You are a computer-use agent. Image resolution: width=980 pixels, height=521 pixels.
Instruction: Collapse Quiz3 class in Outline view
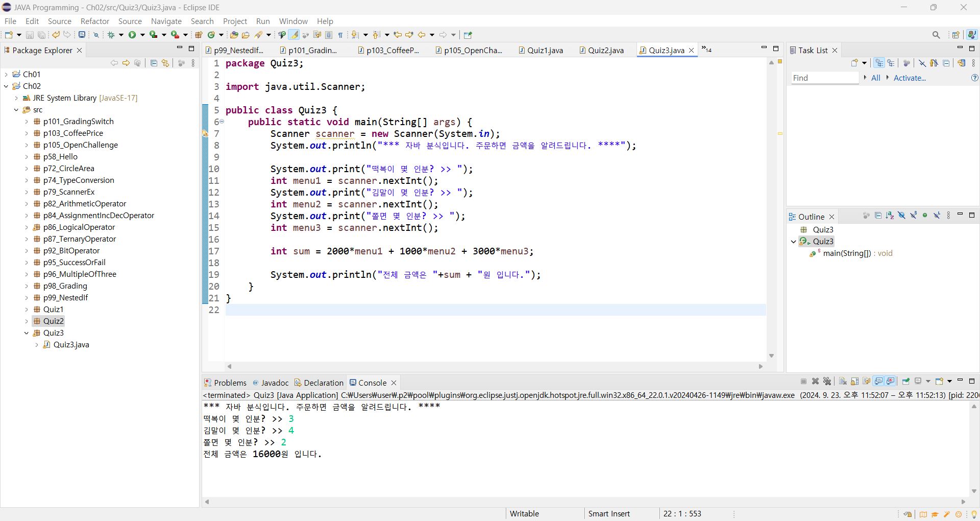tap(793, 241)
